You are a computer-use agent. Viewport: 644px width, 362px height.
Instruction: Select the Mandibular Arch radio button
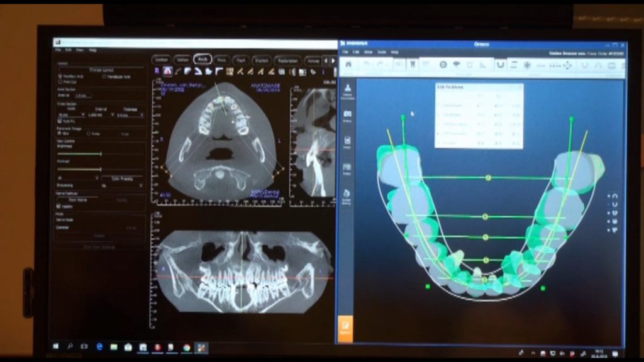[104, 77]
